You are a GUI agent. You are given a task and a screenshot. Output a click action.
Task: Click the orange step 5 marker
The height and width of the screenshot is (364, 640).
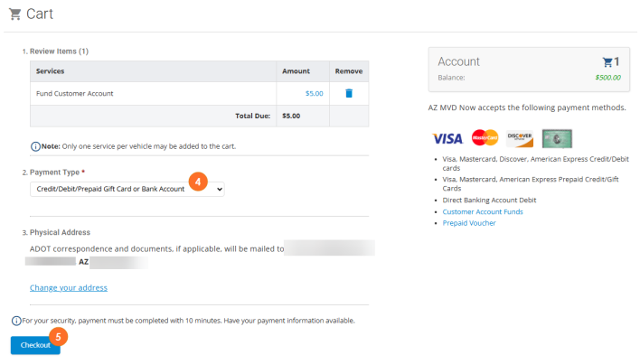(x=58, y=336)
